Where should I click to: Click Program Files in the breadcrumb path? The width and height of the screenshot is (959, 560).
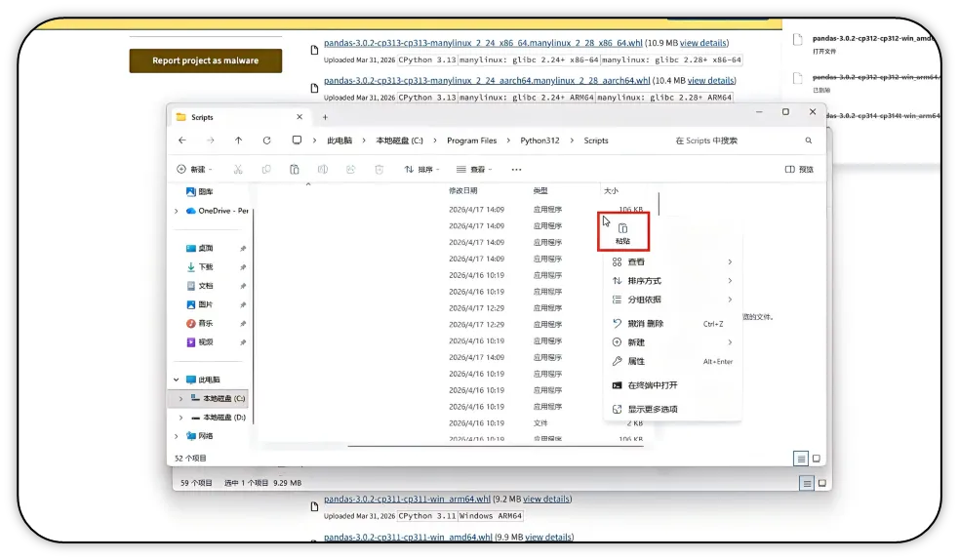point(471,140)
